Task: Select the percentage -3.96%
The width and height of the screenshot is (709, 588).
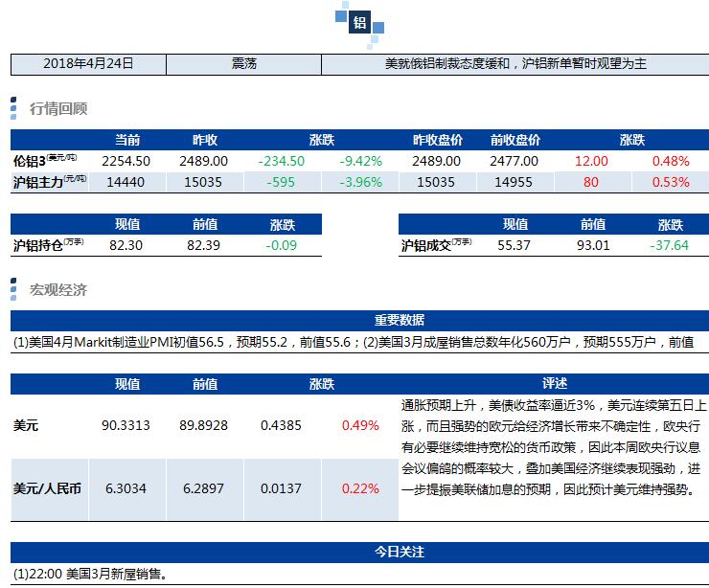Action: (x=360, y=182)
